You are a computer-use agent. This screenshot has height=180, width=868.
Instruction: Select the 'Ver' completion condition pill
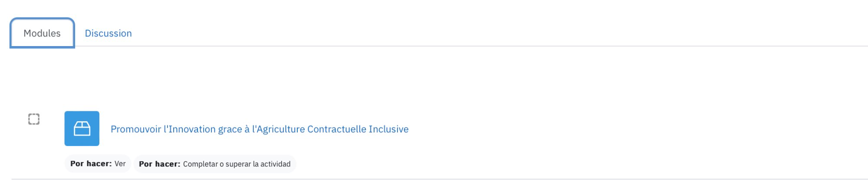coord(98,164)
